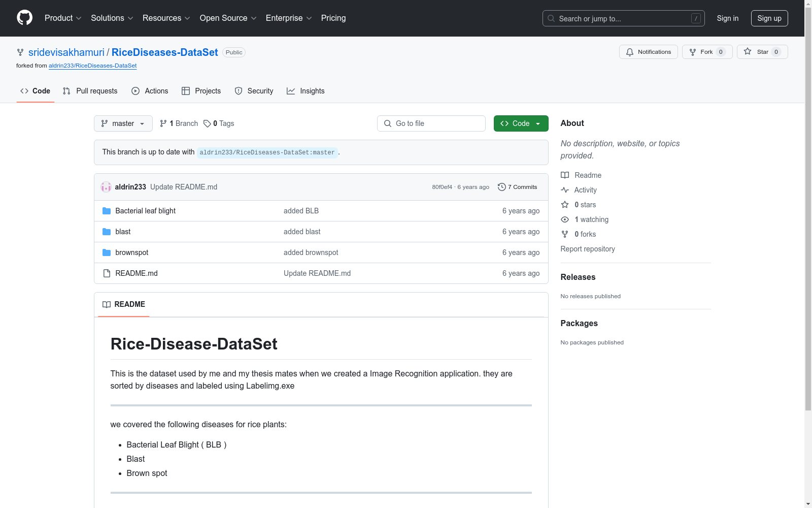The height and width of the screenshot is (508, 812).
Task: Click the Search or jump to field
Action: pyautogui.click(x=624, y=18)
